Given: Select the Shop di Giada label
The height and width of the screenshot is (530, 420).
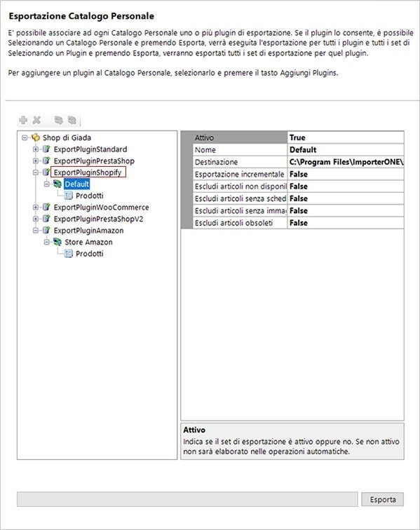Looking at the screenshot, I should tap(67, 137).
